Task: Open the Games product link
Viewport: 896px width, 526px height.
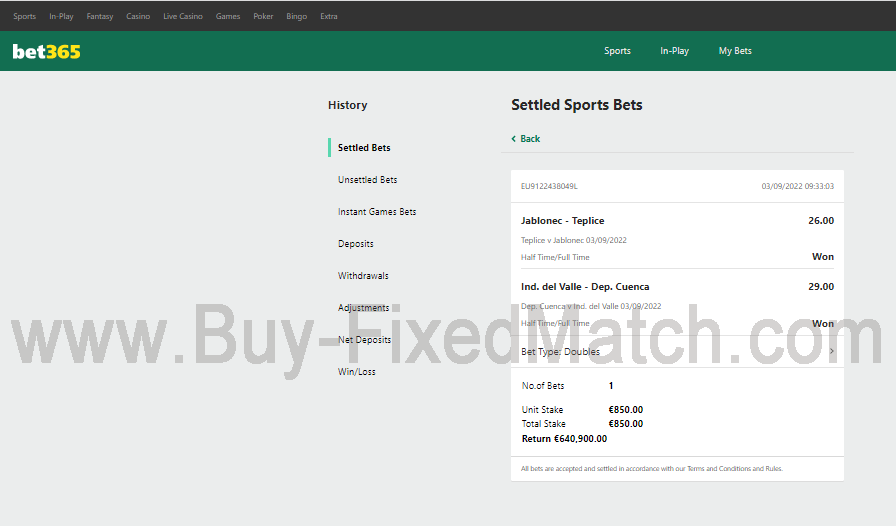Action: [228, 16]
